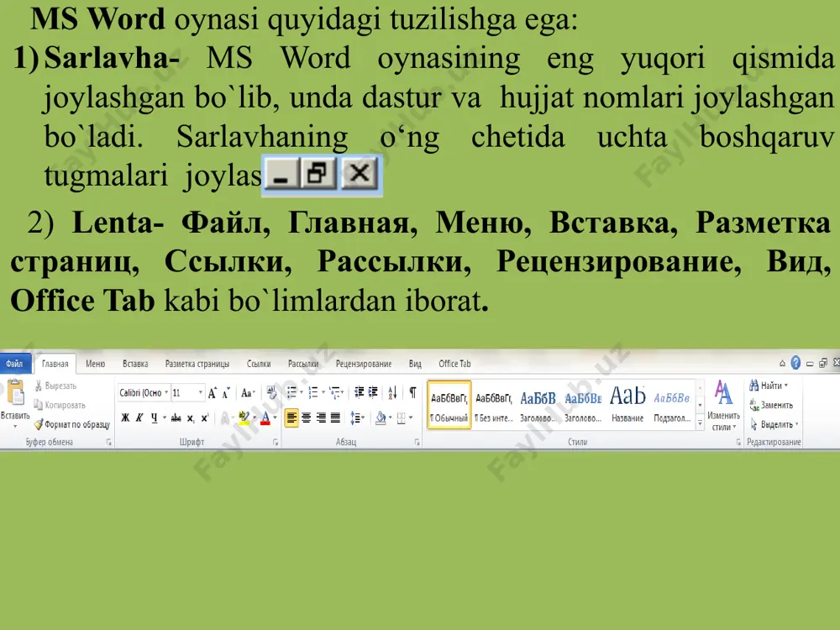Open Абзац dialog launcher
The width and height of the screenshot is (840, 630).
(x=417, y=442)
